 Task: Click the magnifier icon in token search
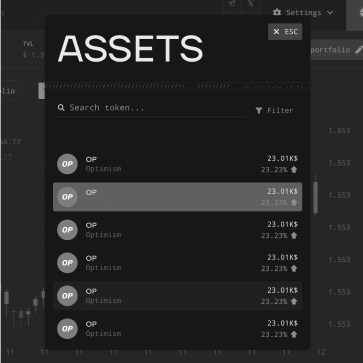(x=61, y=107)
